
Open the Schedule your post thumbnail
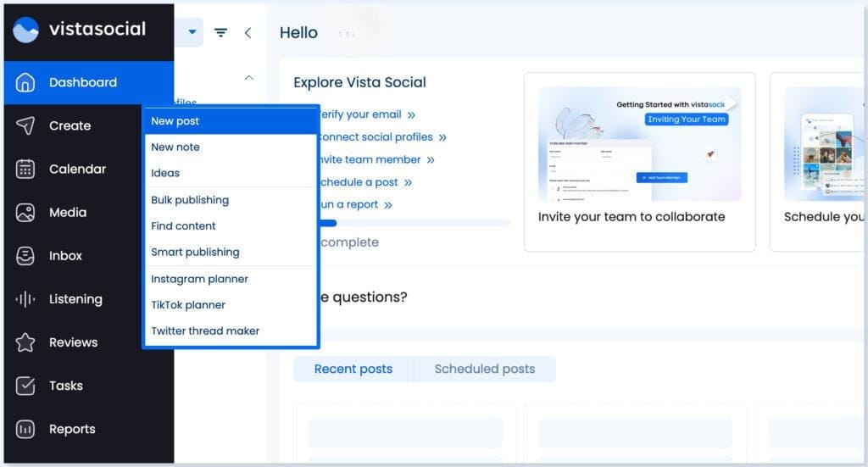(824, 144)
